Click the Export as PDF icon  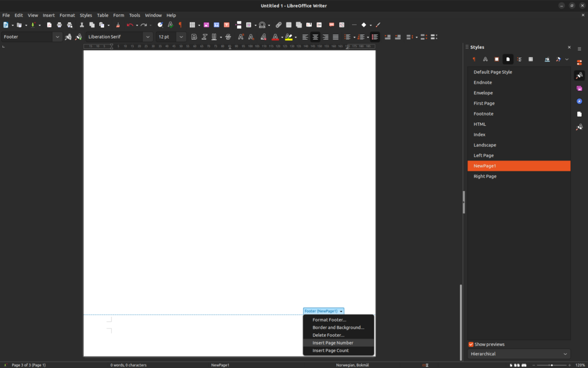click(x=49, y=25)
